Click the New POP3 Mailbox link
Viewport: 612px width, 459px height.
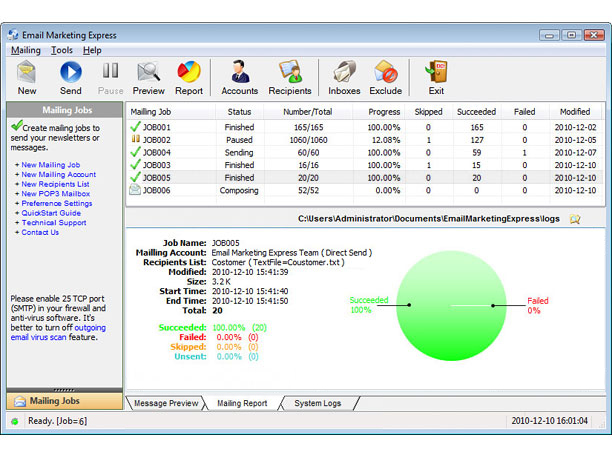pos(56,194)
